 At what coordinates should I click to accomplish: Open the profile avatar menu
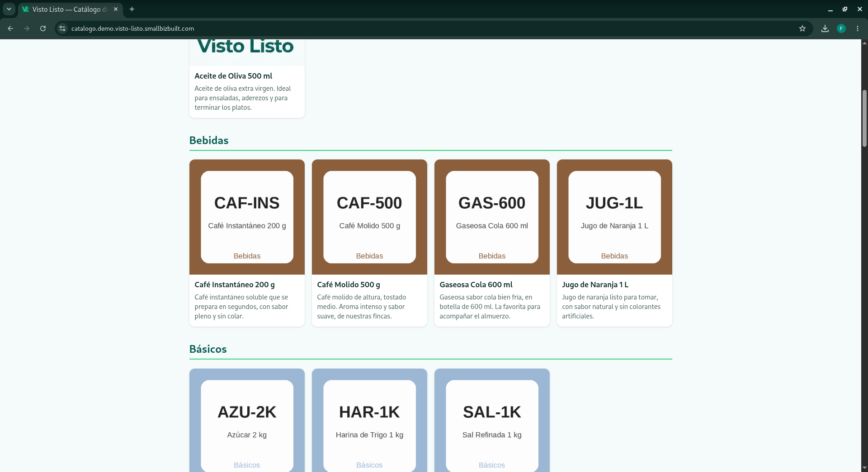841,28
